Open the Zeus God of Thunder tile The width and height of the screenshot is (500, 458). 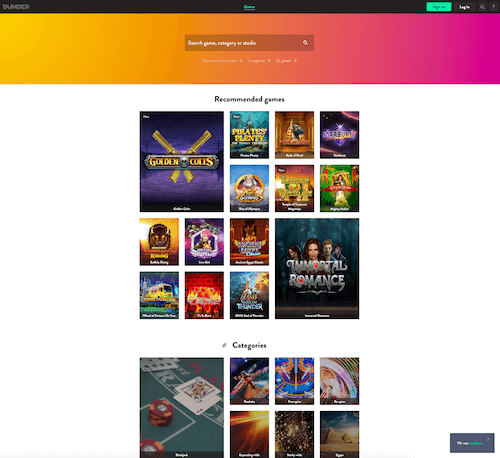tap(249, 295)
